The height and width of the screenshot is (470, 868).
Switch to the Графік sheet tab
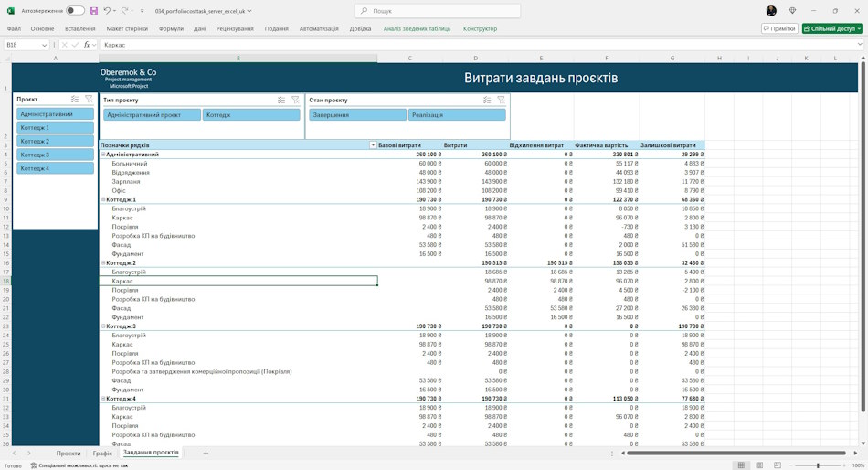(x=102, y=453)
